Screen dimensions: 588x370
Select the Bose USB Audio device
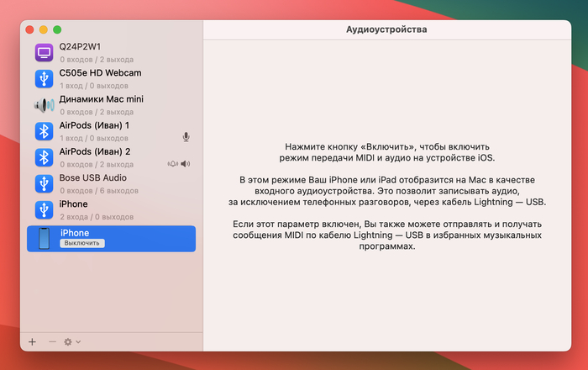92,178
